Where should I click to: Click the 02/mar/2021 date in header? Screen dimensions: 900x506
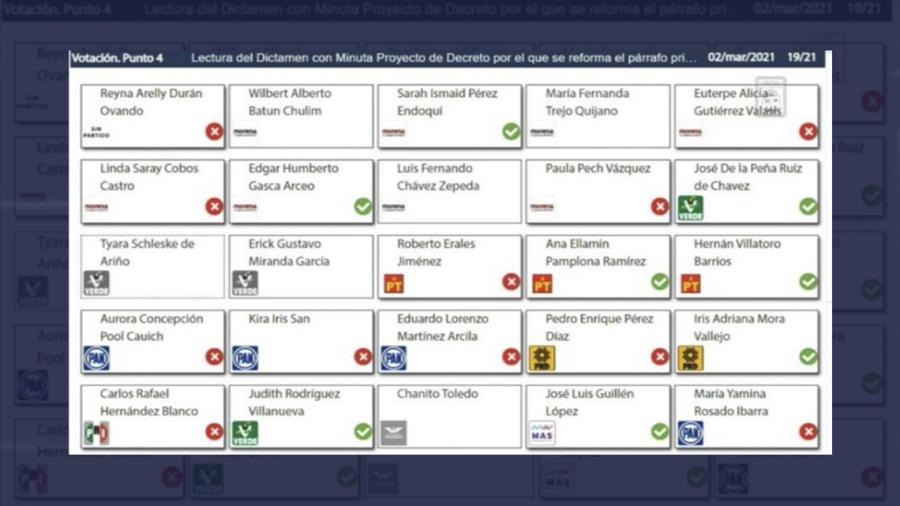point(741,59)
